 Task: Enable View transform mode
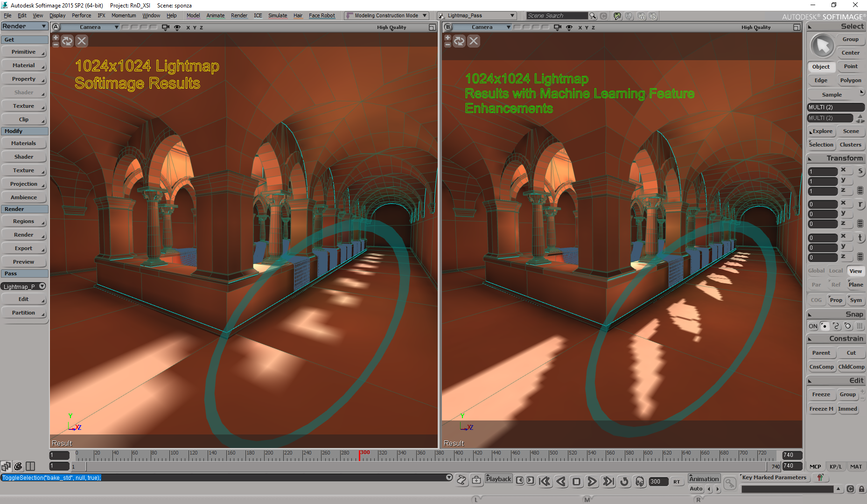click(x=855, y=271)
